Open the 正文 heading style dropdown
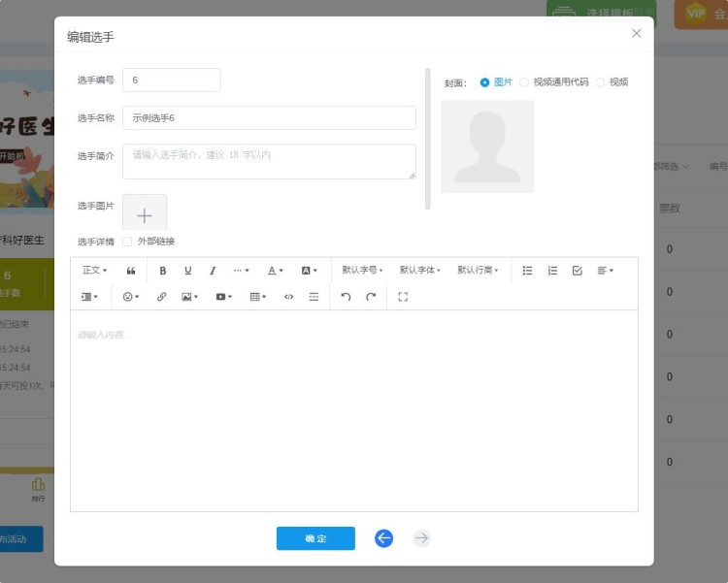Screen dimensions: 728x583 [x=95, y=271]
